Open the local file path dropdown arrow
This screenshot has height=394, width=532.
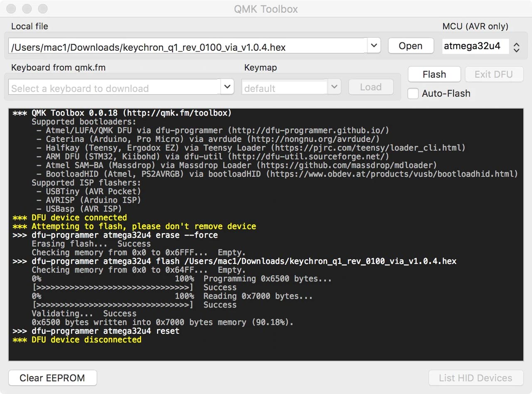click(x=373, y=46)
